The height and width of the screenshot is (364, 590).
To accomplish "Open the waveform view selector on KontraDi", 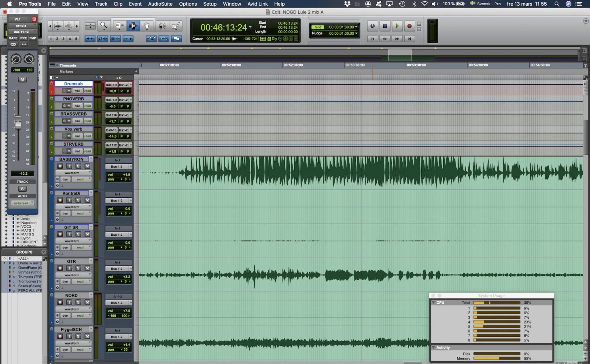I will point(73,207).
